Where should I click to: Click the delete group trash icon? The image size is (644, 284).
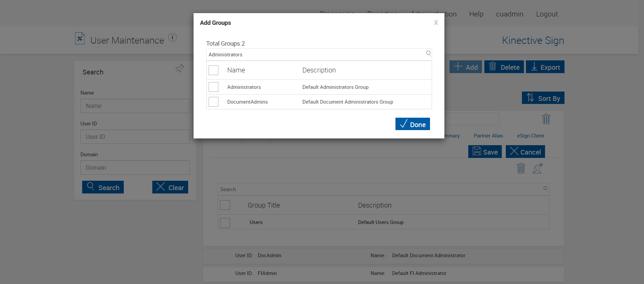pos(521,168)
